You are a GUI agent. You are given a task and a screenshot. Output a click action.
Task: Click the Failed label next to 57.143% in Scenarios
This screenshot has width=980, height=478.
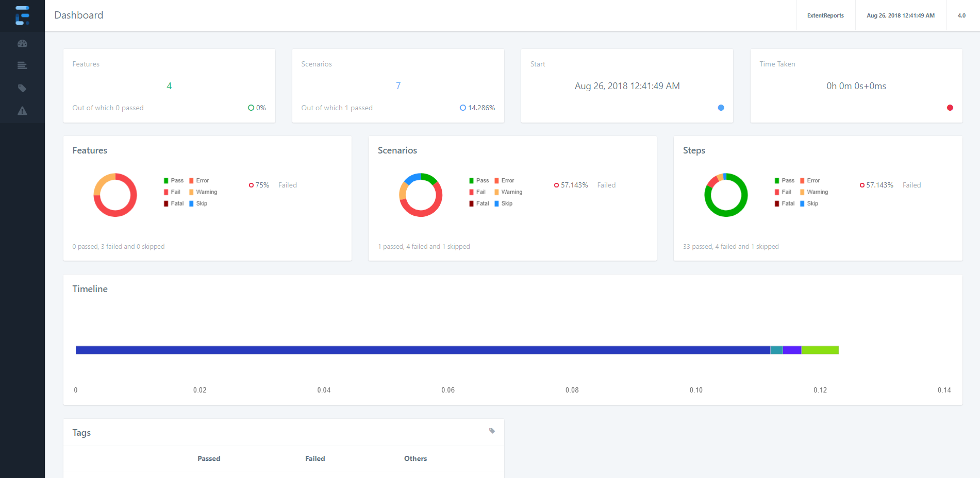point(606,185)
